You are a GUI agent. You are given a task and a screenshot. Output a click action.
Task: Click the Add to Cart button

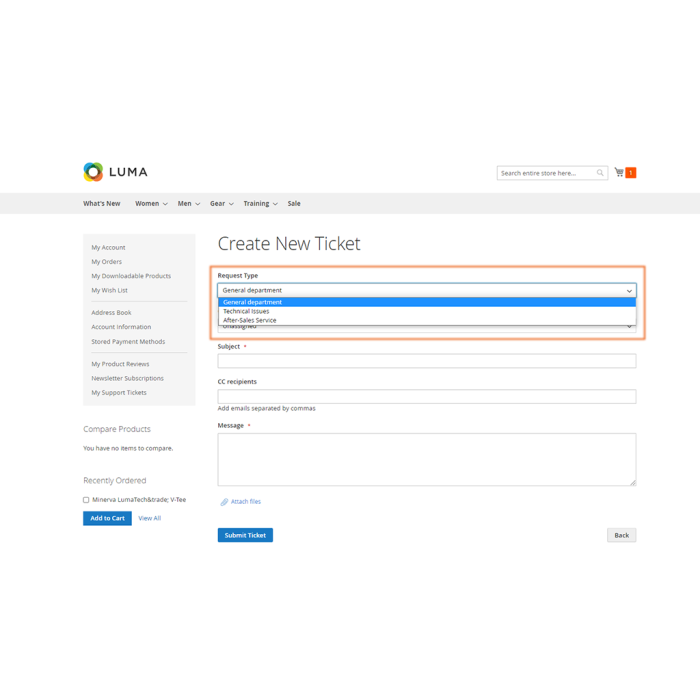(107, 518)
